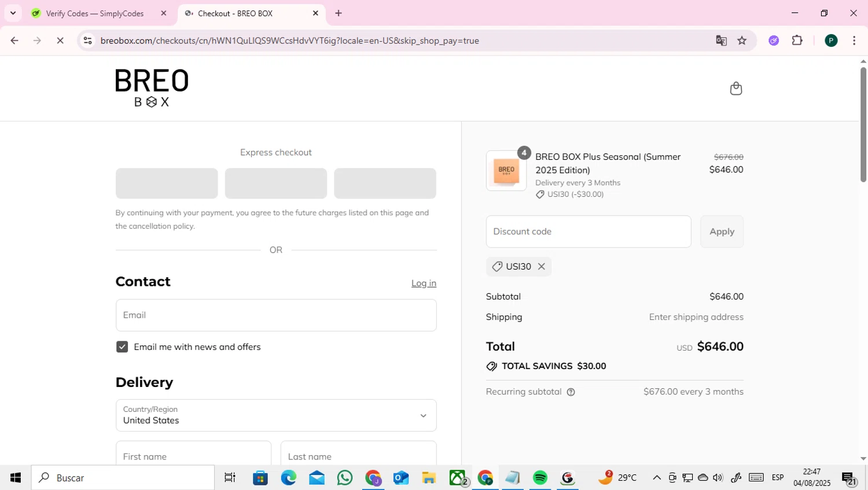This screenshot has height=490, width=868.
Task: Click the address bar URL
Action: pos(289,40)
